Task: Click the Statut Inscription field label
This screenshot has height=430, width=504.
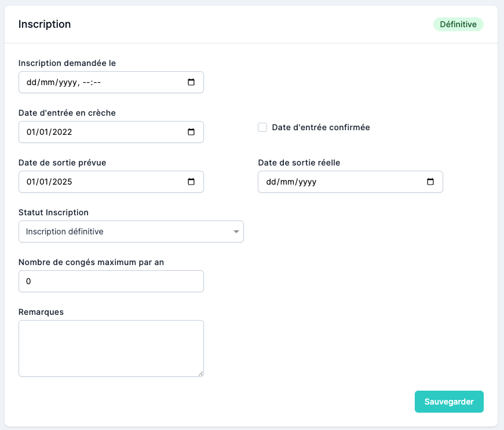Action: (53, 212)
